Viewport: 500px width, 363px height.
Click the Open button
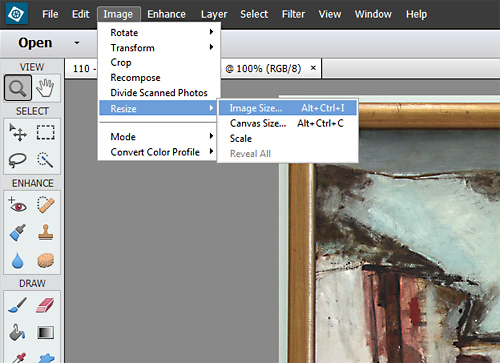35,43
